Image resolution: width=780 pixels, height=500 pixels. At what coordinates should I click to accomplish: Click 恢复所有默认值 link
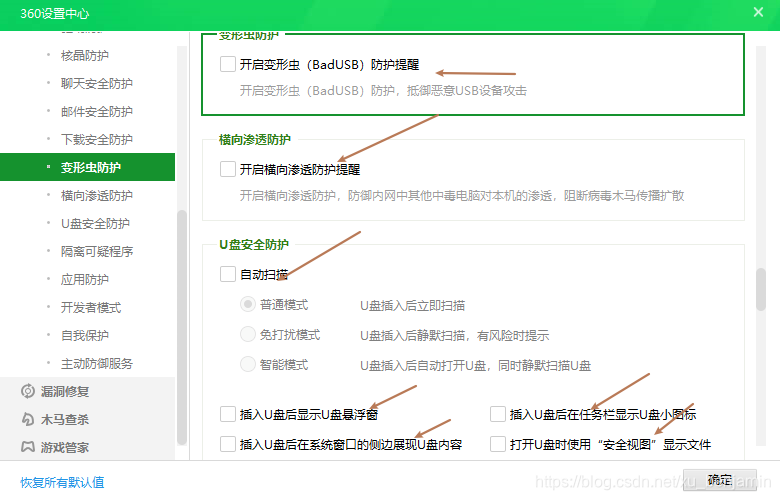(x=62, y=482)
